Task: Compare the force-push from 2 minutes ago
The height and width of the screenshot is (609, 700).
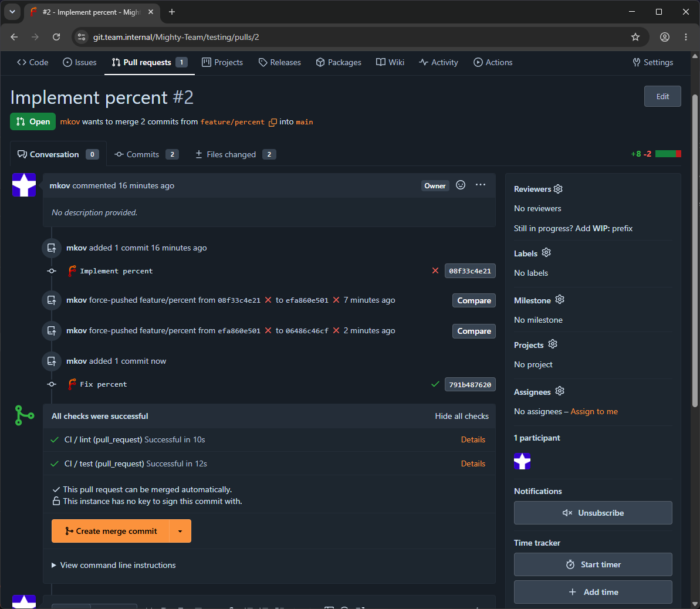Action: [x=474, y=331]
